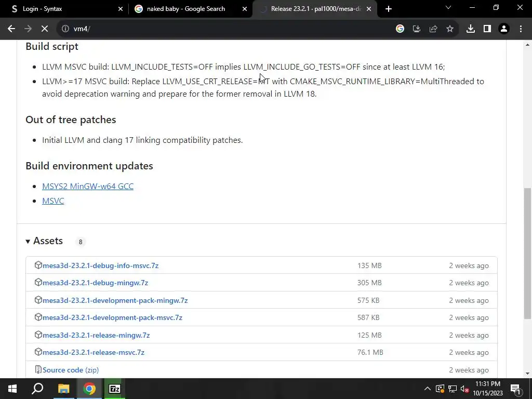532x399 pixels.
Task: Open MSYS2 MinGW-w64 GCC link
Action: tap(88, 187)
